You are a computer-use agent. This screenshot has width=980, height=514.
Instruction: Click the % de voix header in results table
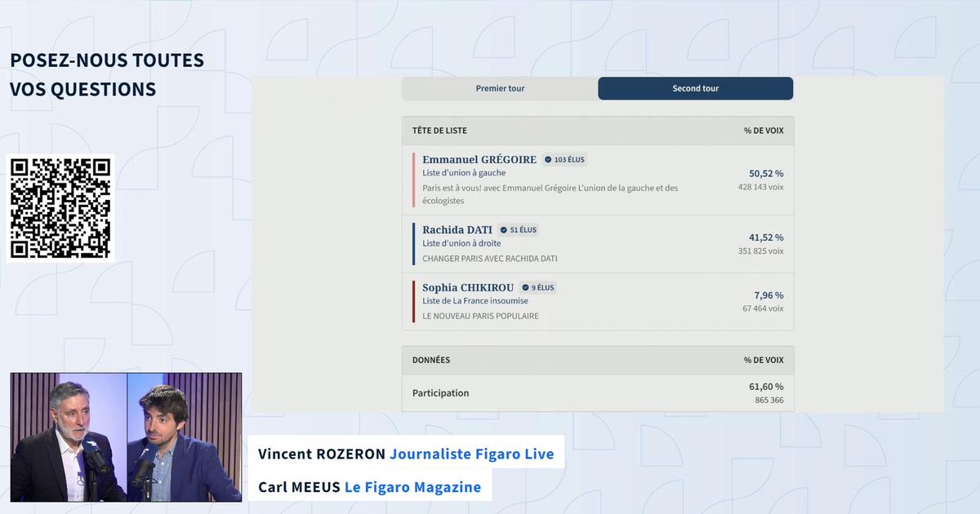pyautogui.click(x=764, y=131)
